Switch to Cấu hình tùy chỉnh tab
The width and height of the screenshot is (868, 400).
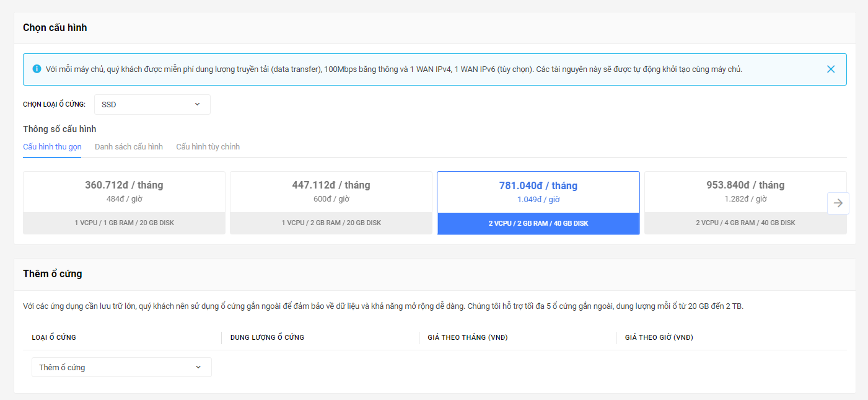(208, 147)
